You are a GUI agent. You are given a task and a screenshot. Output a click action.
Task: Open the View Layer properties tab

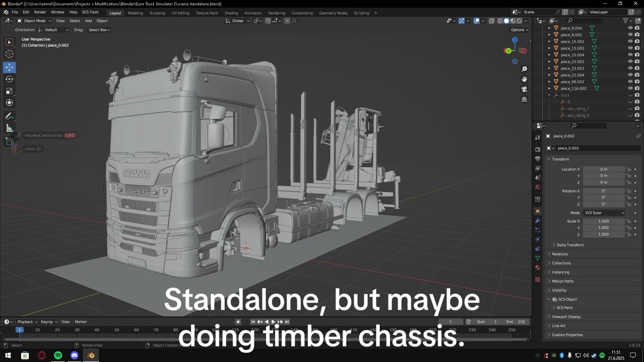pyautogui.click(x=538, y=168)
